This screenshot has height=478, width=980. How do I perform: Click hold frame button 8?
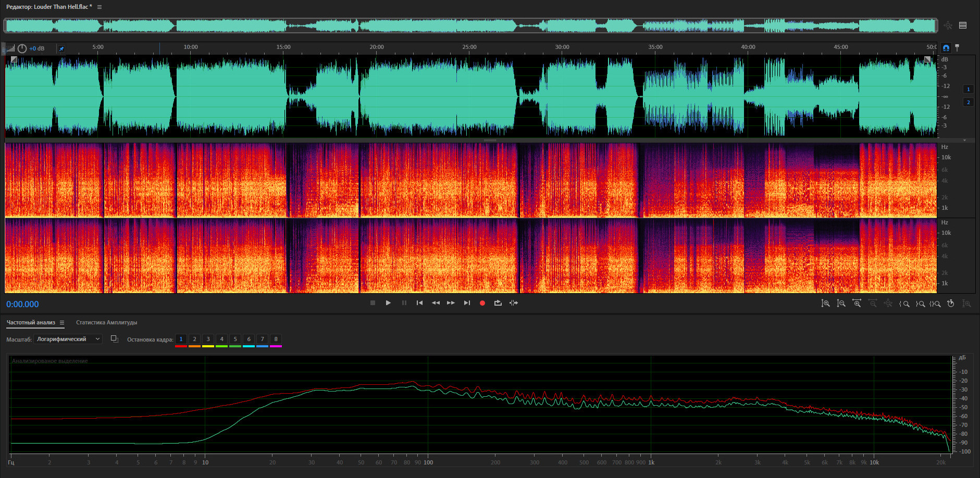click(276, 339)
